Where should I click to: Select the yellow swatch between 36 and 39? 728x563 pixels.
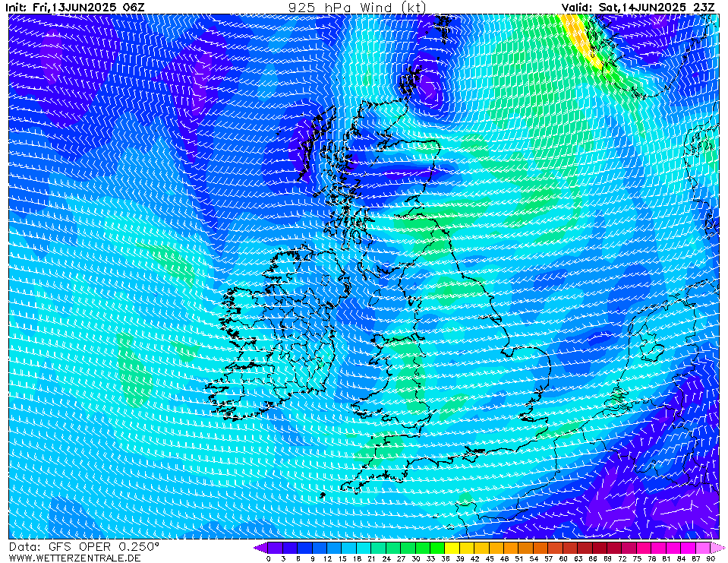tap(452, 548)
